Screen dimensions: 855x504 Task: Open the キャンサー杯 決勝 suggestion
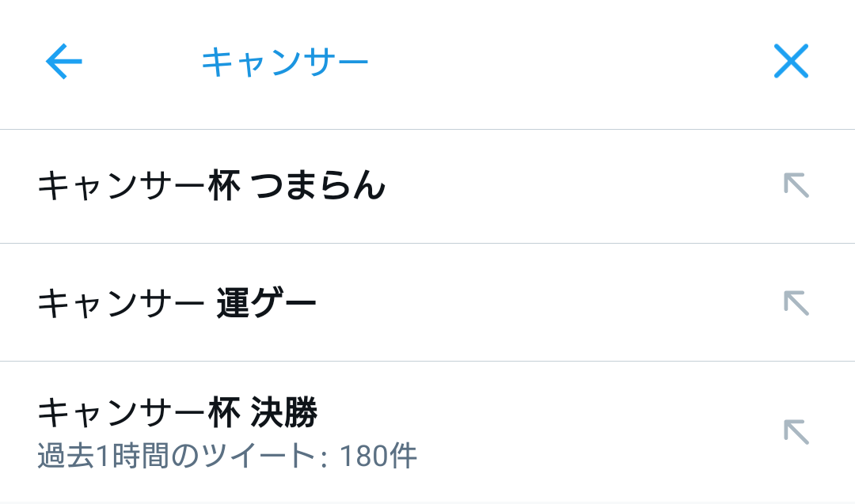click(x=427, y=431)
